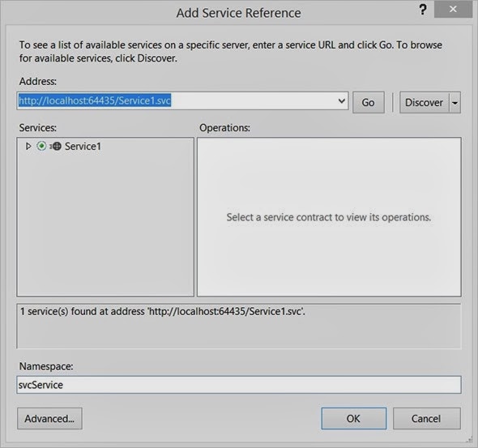This screenshot has height=448, width=478.
Task: Close the Add Service Reference dialog
Action: tap(453, 10)
